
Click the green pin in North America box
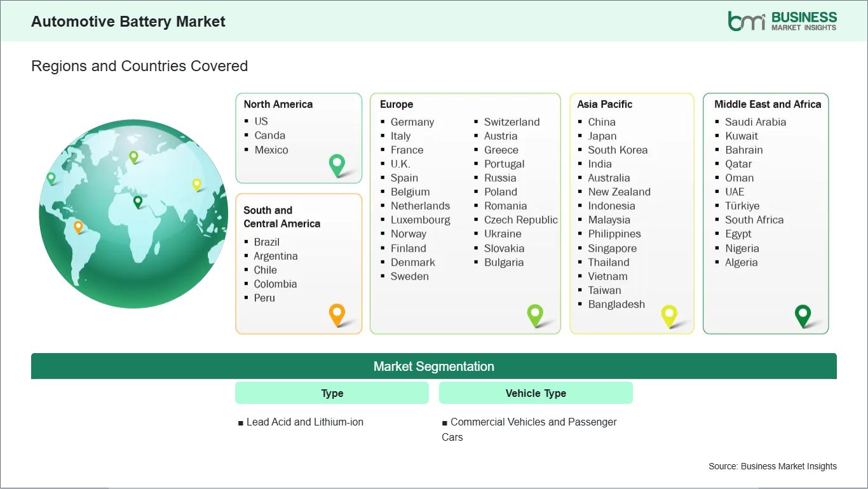pos(337,164)
